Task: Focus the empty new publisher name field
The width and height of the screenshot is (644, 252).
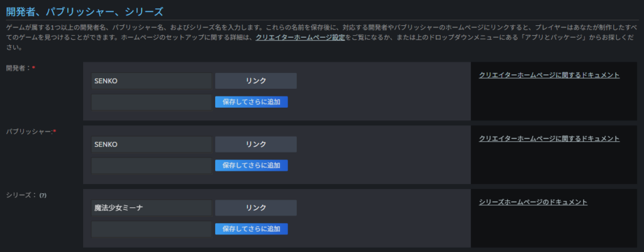Action: pyautogui.click(x=152, y=165)
